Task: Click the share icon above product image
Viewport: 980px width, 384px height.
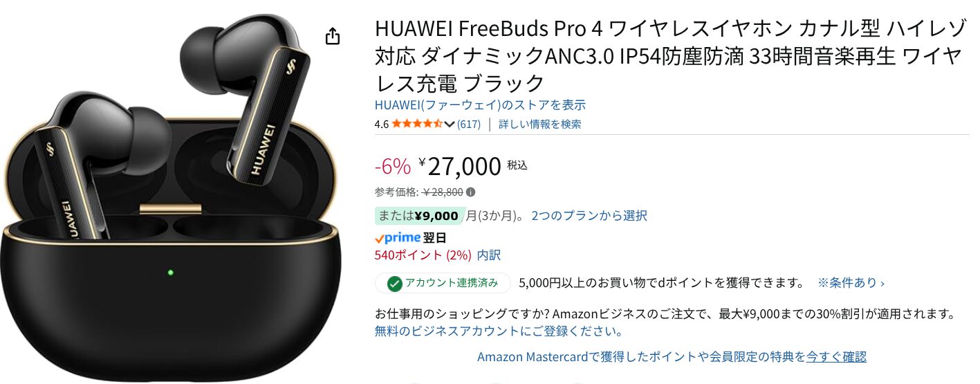Action: tap(333, 36)
